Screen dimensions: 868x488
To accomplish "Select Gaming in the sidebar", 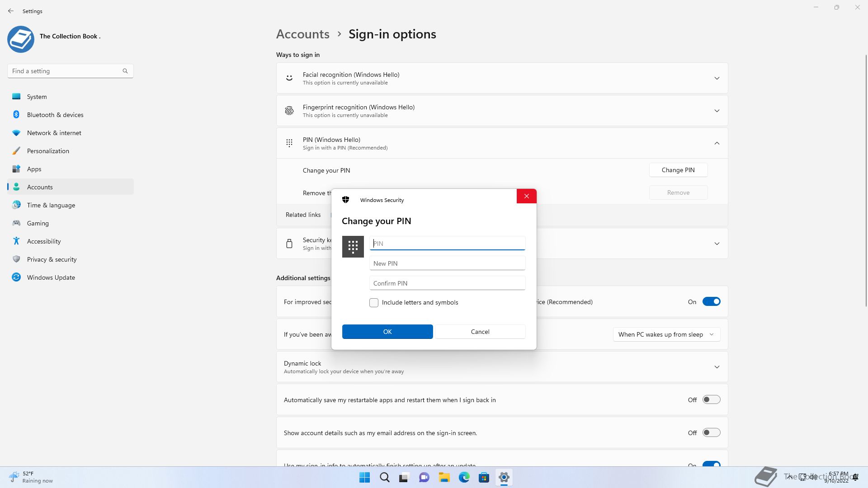I will click(71, 223).
